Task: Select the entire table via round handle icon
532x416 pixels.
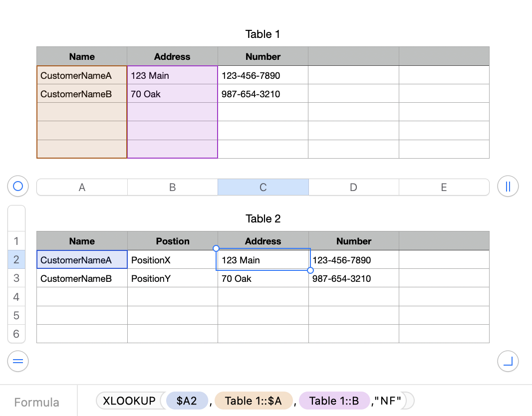Action: click(17, 186)
